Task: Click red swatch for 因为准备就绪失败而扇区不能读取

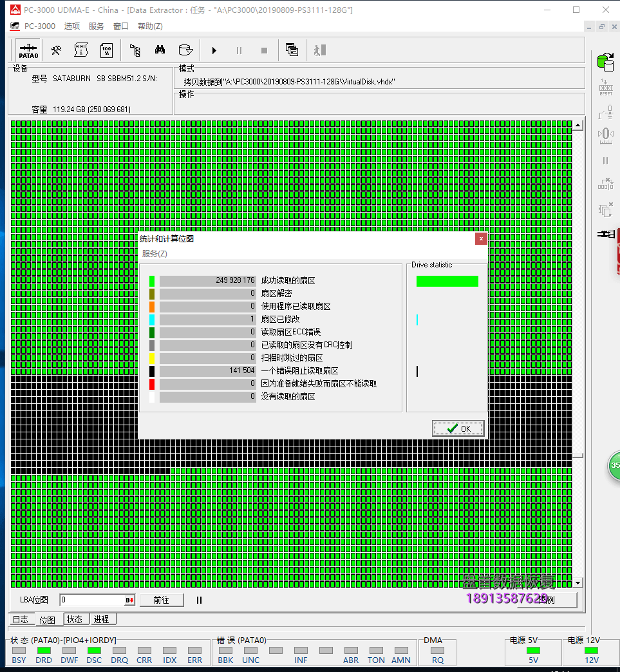Action: tap(152, 384)
